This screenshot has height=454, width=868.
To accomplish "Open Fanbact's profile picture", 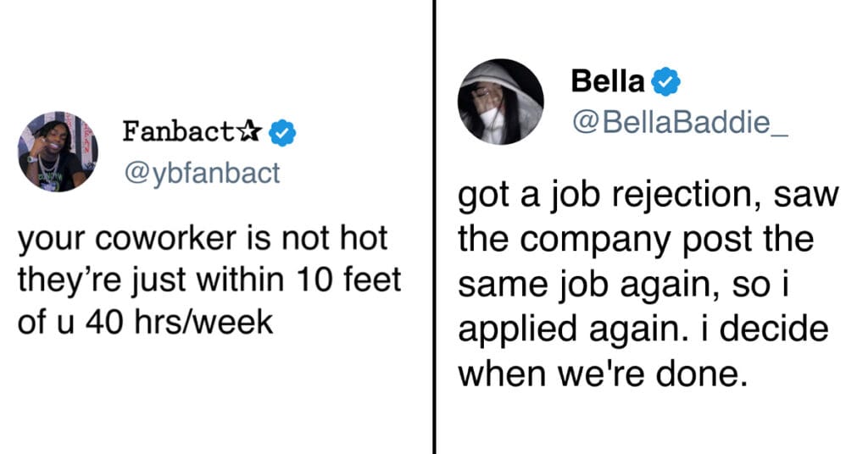I will pyautogui.click(x=58, y=151).
